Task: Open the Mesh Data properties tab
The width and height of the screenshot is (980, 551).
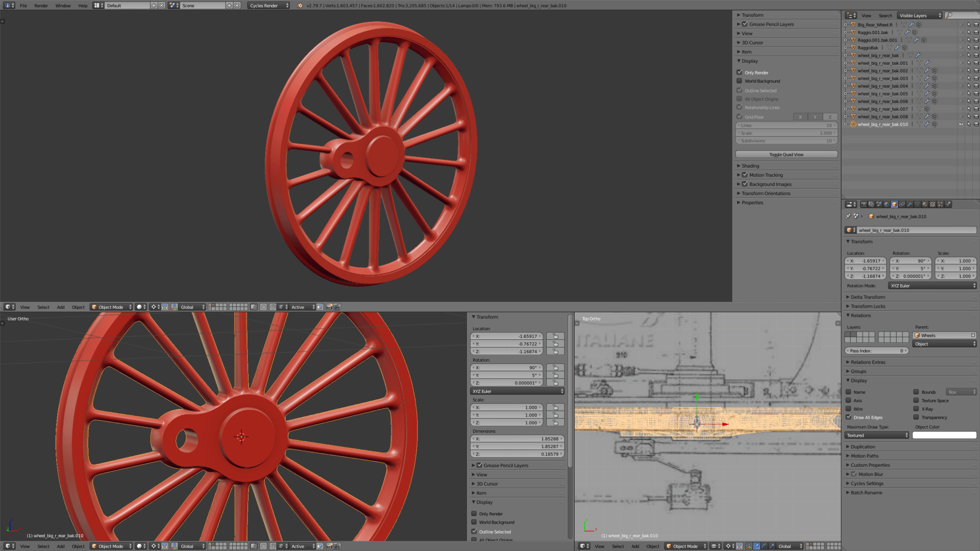Action: (917, 204)
